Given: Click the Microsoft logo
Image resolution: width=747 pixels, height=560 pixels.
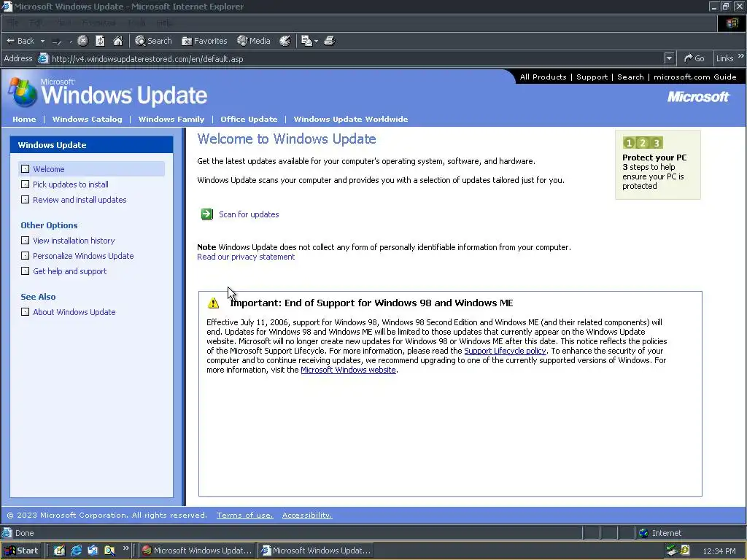Looking at the screenshot, I should (x=698, y=97).
